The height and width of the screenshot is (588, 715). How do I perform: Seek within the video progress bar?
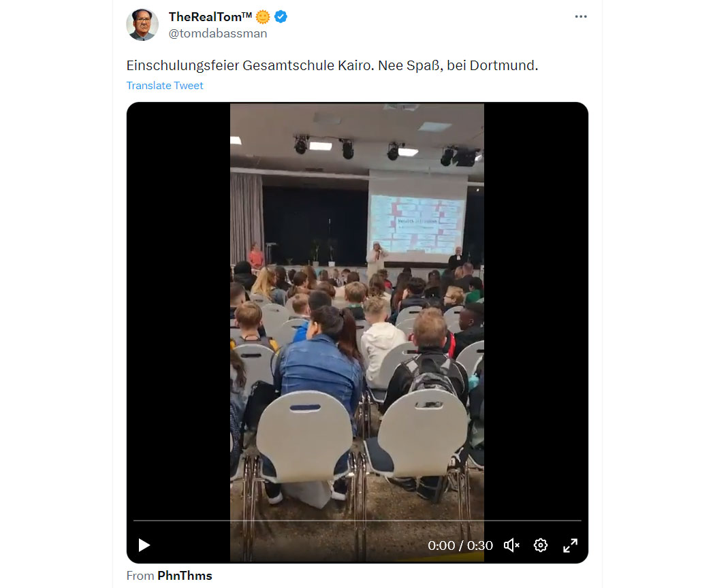point(357,520)
